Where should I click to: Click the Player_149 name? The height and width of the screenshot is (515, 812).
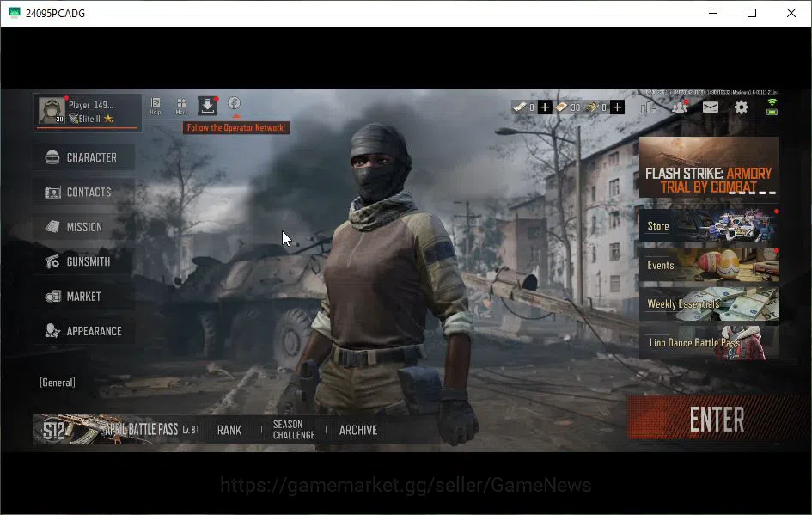[91, 105]
